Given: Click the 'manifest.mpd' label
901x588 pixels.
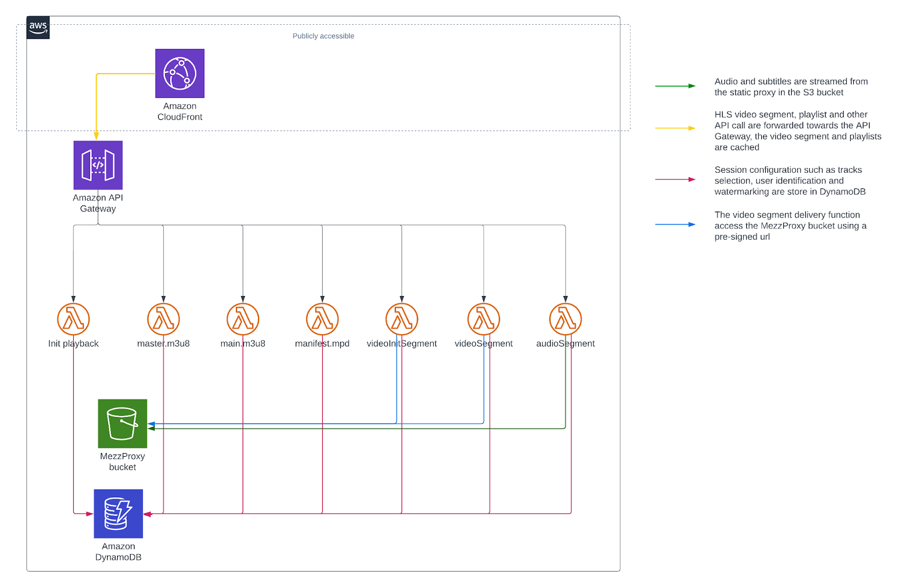Looking at the screenshot, I should pos(322,344).
